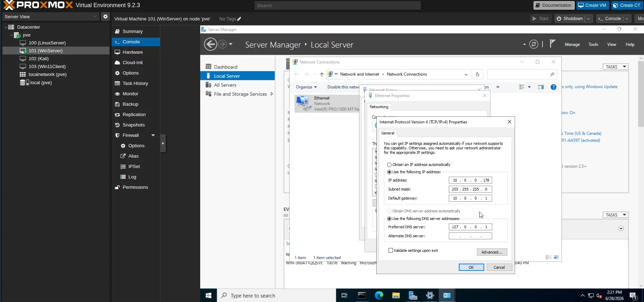This screenshot has width=644, height=302.
Task: Expand the Shutdown options arrow
Action: (588, 19)
